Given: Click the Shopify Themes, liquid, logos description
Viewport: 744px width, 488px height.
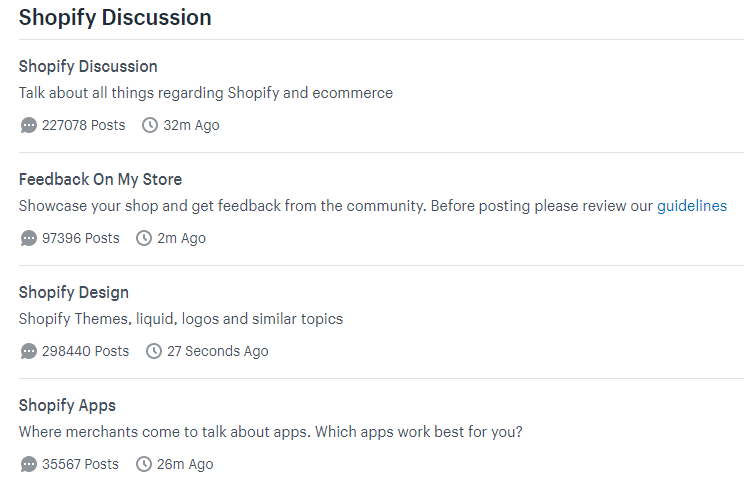Looking at the screenshot, I should pos(181,319).
